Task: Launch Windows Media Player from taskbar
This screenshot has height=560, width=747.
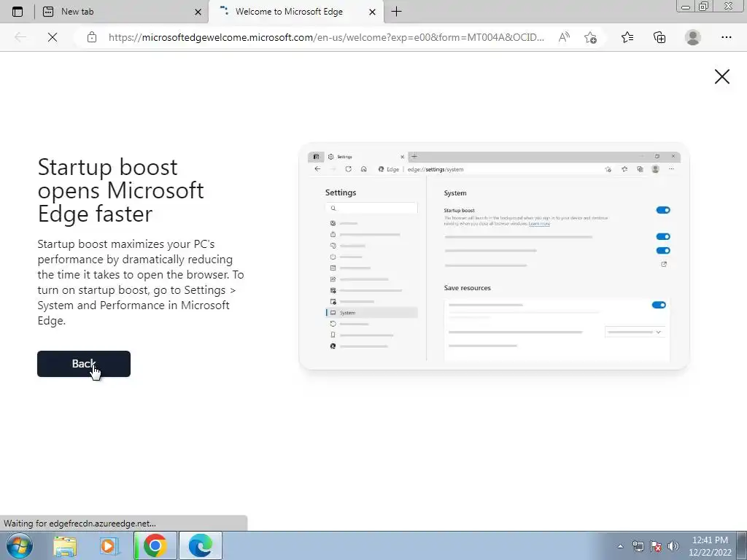Action: [109, 545]
